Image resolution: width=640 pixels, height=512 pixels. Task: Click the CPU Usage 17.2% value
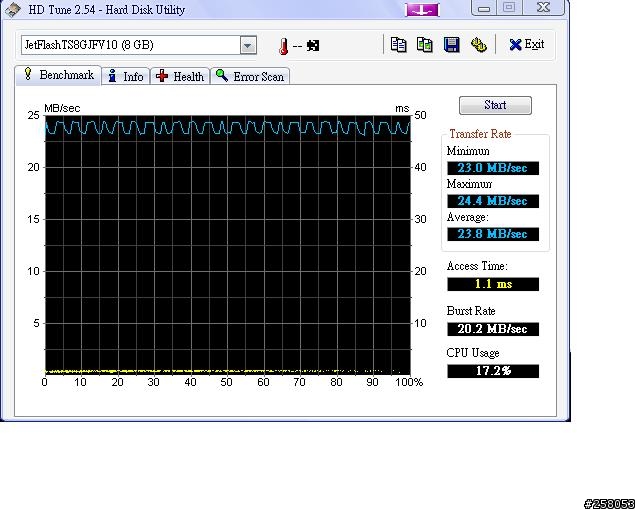pos(493,371)
